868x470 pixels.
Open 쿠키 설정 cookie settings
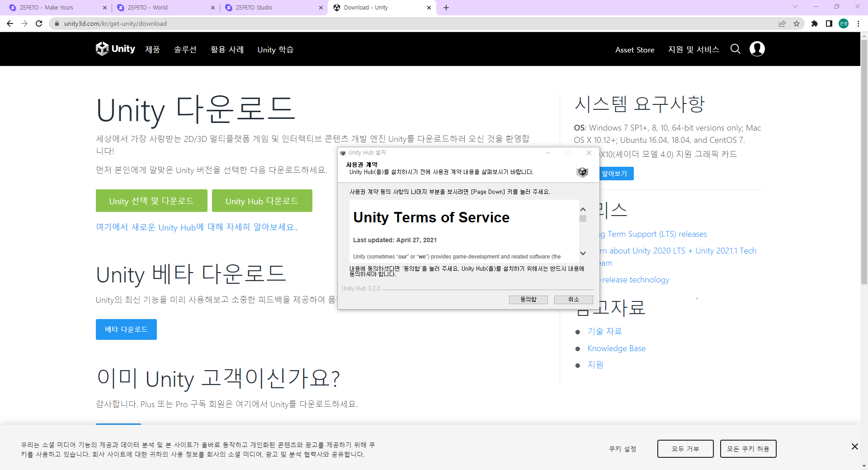pos(623,449)
